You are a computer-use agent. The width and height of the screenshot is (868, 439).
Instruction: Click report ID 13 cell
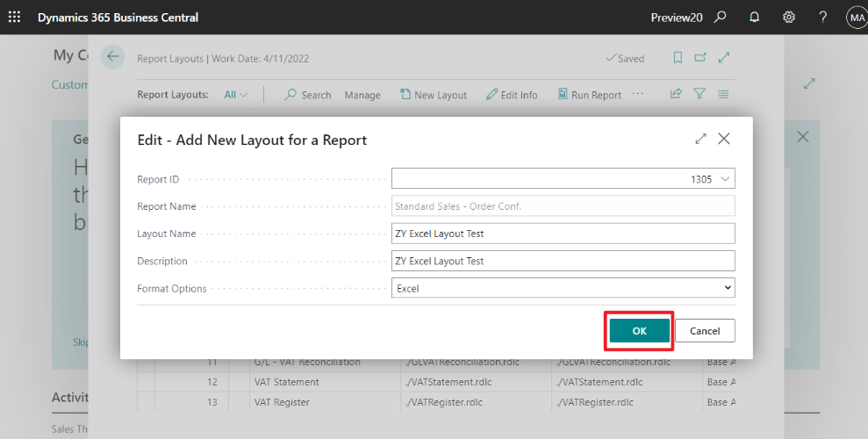click(x=191, y=402)
